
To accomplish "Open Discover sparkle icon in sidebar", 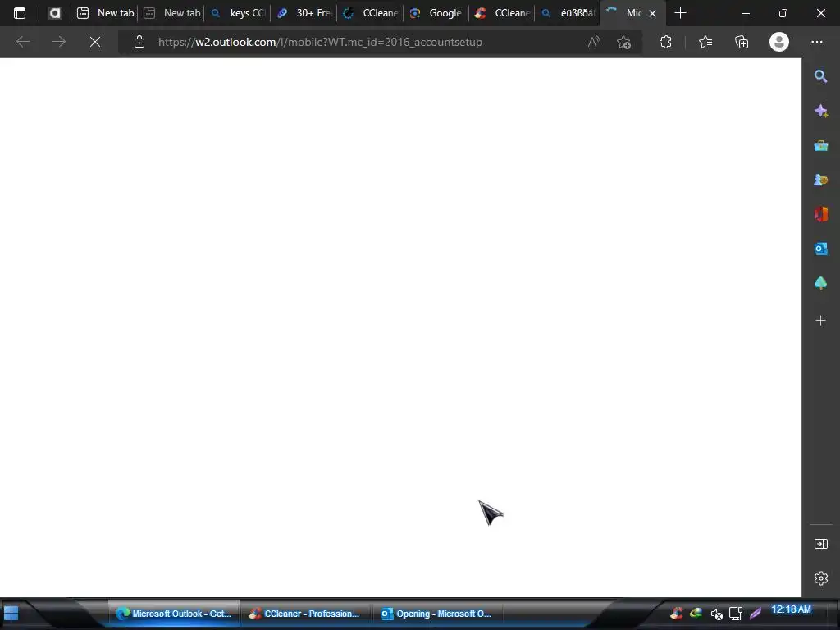I will (x=820, y=111).
